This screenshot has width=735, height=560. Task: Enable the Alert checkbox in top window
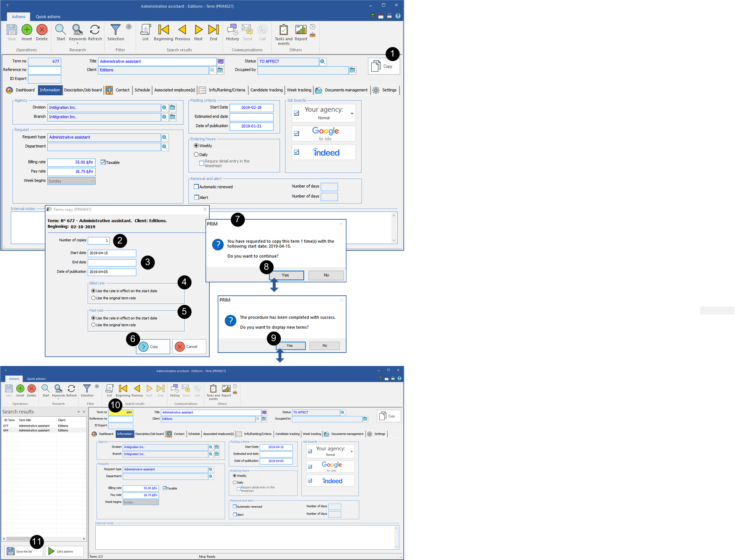[x=196, y=197]
